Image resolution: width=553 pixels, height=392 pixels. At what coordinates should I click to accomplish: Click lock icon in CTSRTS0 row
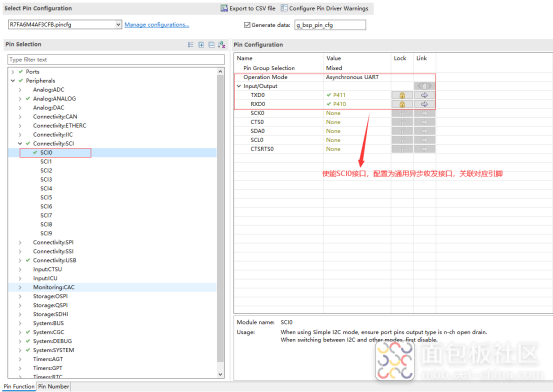[402, 149]
